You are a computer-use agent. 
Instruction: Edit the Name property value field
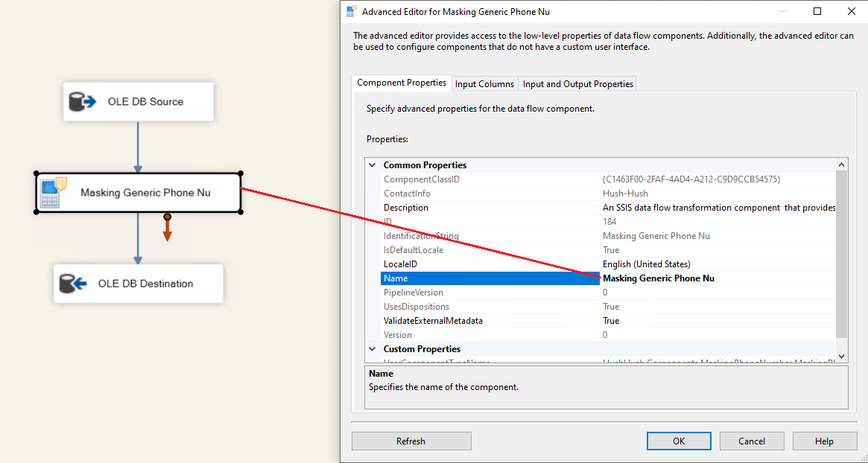tap(718, 278)
